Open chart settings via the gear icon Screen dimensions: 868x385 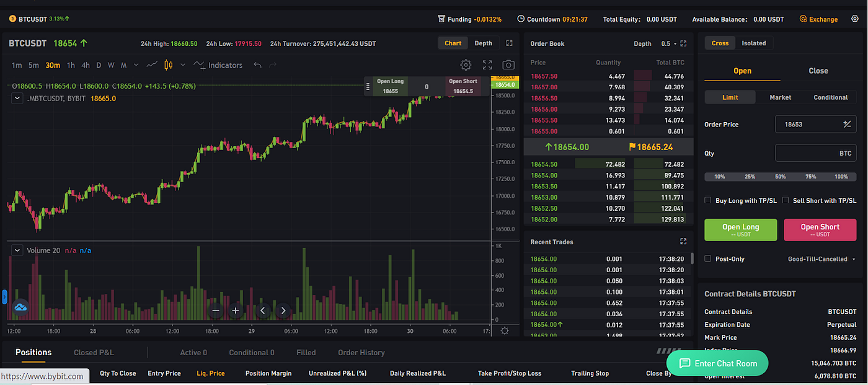point(466,64)
